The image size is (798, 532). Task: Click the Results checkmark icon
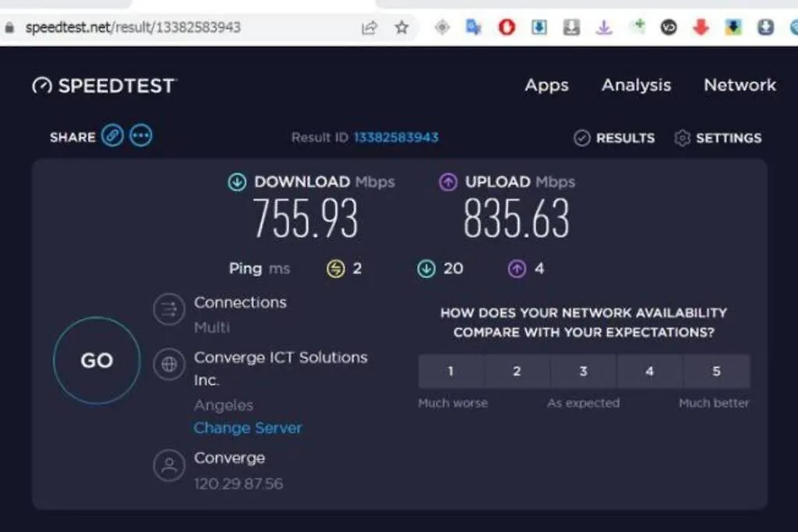pyautogui.click(x=581, y=138)
